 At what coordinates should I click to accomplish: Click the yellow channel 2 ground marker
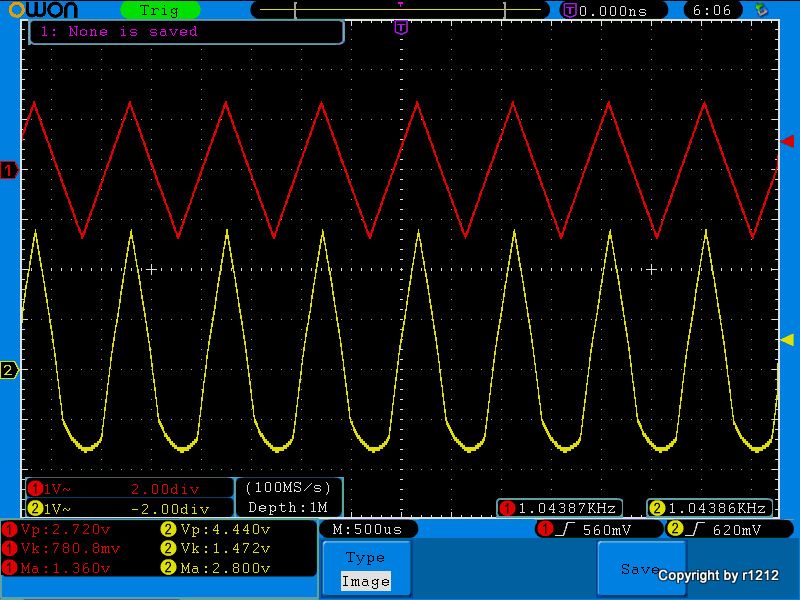9,370
